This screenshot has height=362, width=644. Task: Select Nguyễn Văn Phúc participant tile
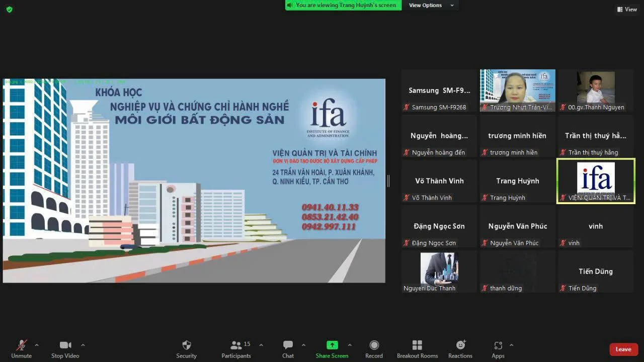518,226
